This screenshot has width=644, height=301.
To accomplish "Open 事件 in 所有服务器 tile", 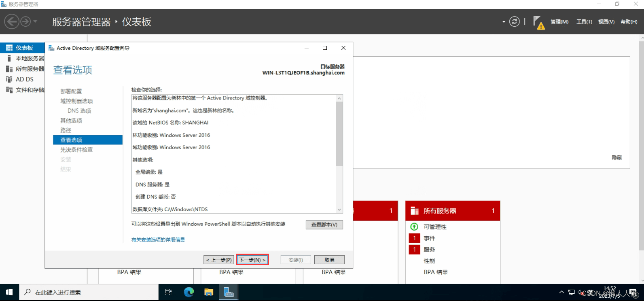I will [430, 238].
